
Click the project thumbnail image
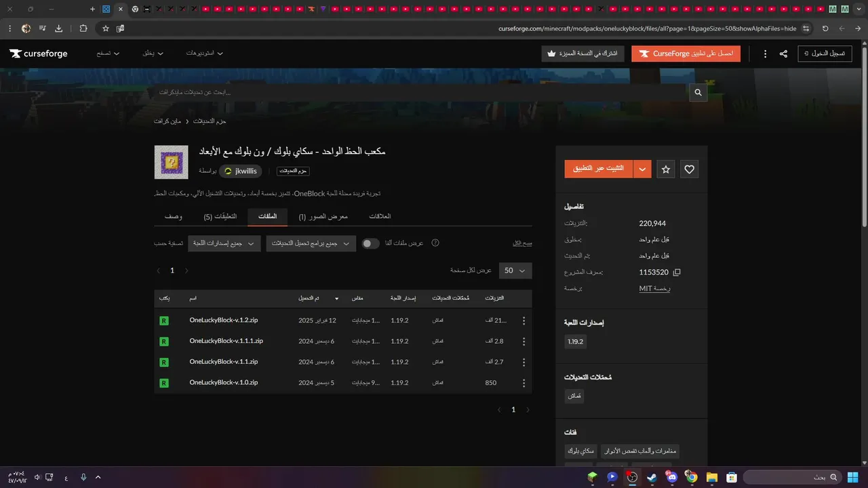[171, 162]
